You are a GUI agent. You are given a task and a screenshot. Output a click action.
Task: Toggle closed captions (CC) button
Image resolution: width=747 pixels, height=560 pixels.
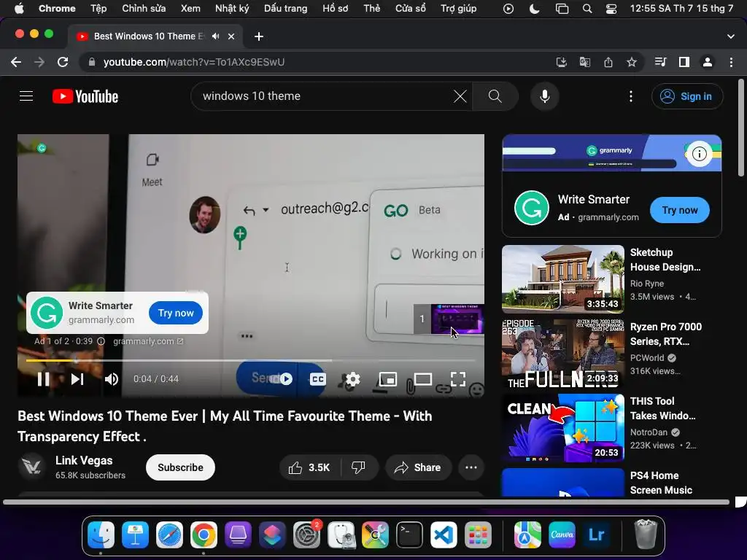[317, 379]
